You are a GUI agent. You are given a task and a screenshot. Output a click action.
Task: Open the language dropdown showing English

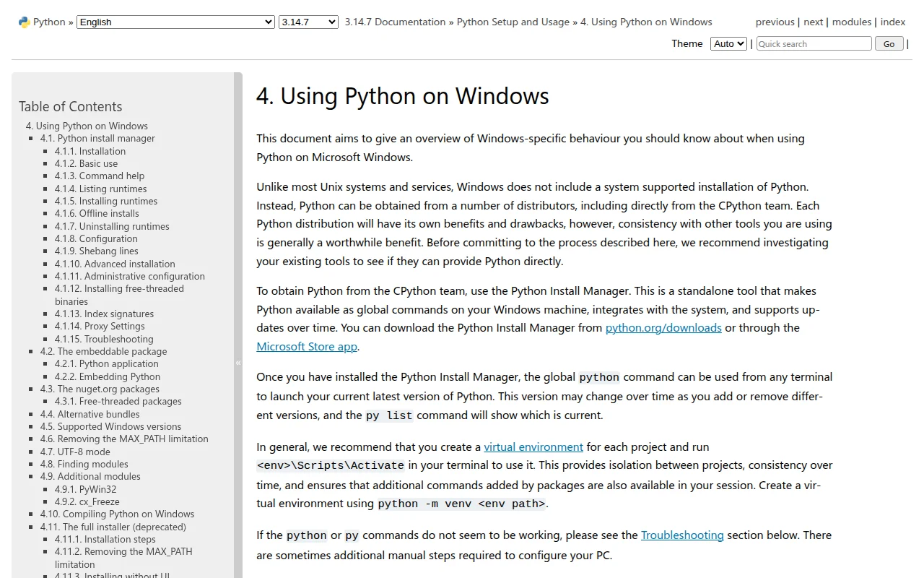click(175, 22)
